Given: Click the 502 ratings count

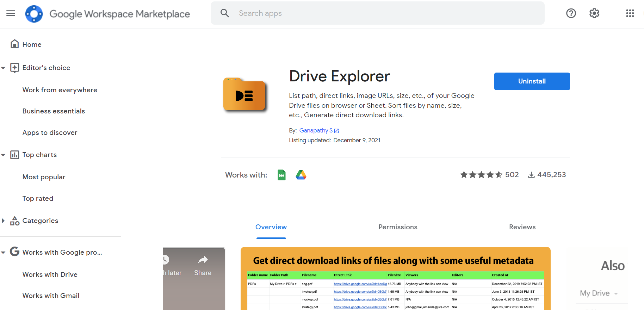Looking at the screenshot, I should click(x=512, y=175).
